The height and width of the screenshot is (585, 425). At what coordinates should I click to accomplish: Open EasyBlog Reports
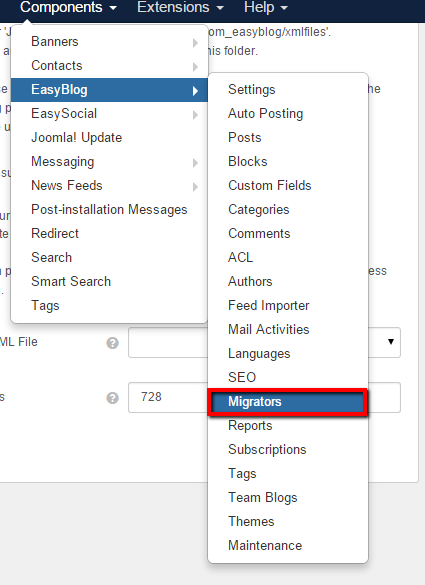tap(288, 426)
